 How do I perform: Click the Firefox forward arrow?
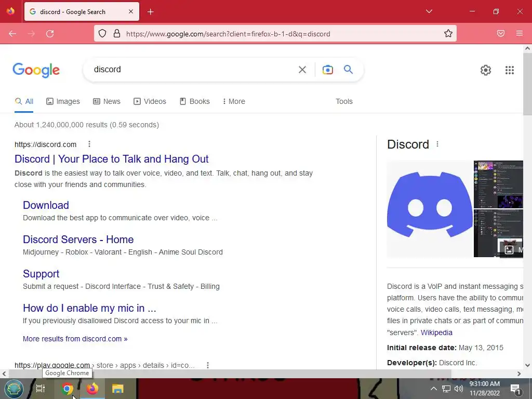tap(31, 34)
